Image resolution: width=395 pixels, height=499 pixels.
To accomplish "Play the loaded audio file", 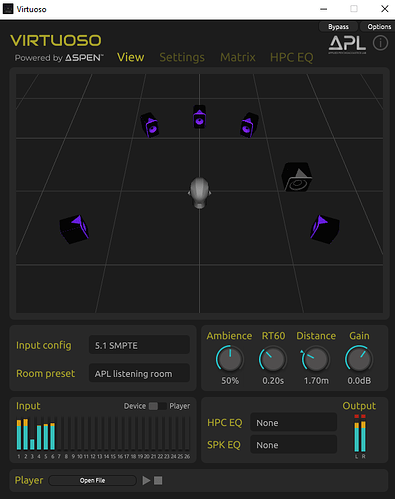I will click(146, 480).
